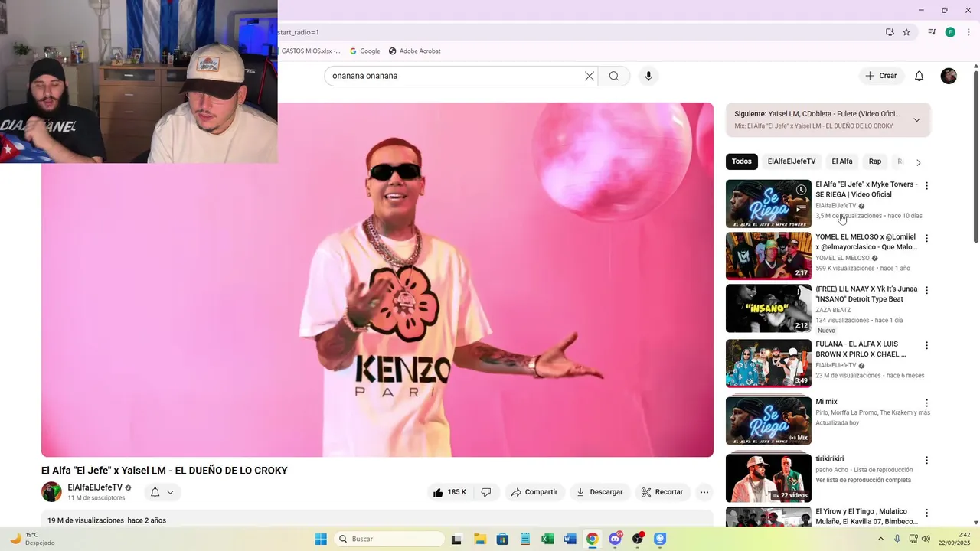Open options for SE RIEGA video
980x551 pixels.
[926, 186]
